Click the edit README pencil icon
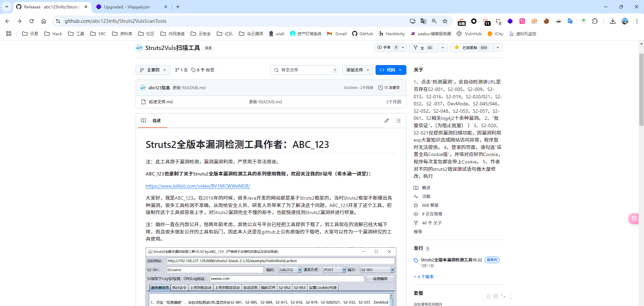Viewport: 644px width, 306px height. click(387, 120)
